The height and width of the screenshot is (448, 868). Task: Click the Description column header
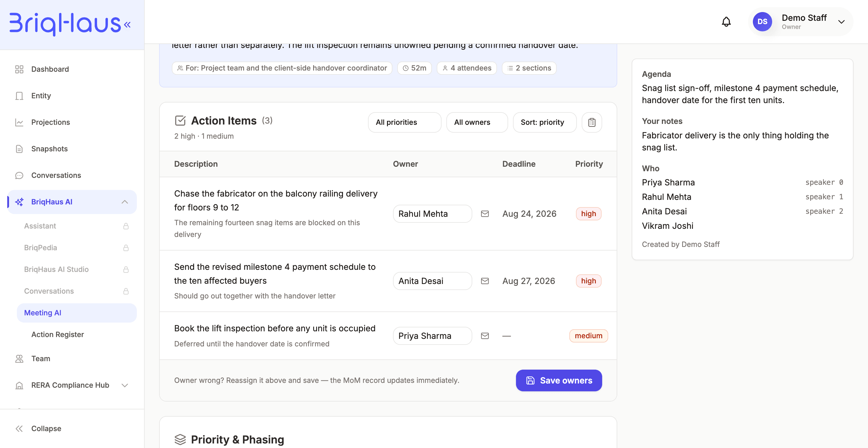pyautogui.click(x=196, y=164)
